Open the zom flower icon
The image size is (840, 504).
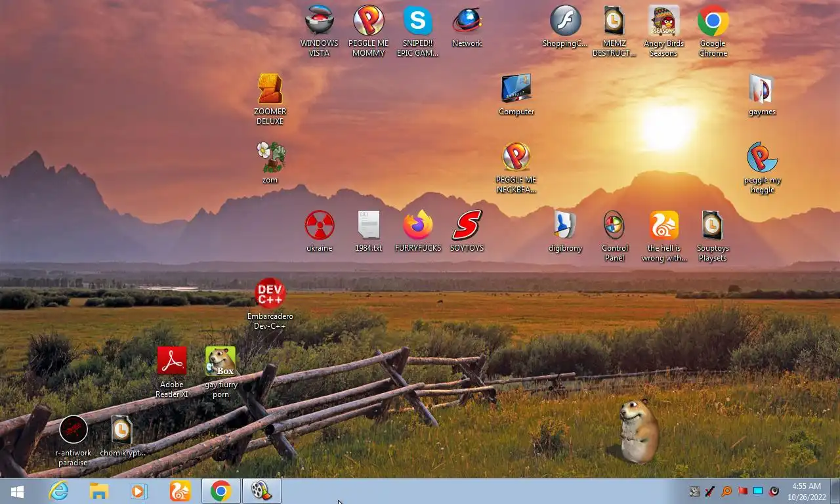coord(270,163)
